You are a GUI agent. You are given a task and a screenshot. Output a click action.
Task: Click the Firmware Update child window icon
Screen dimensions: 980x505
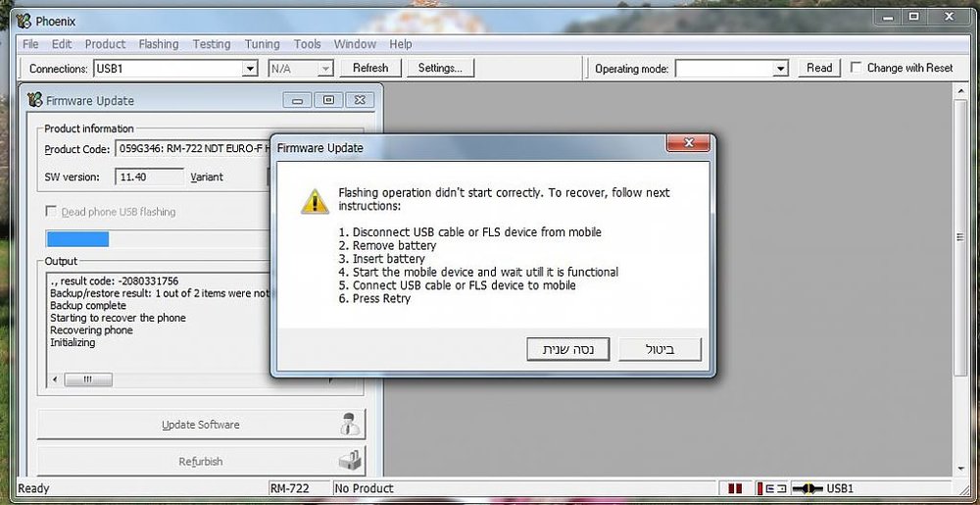click(35, 100)
